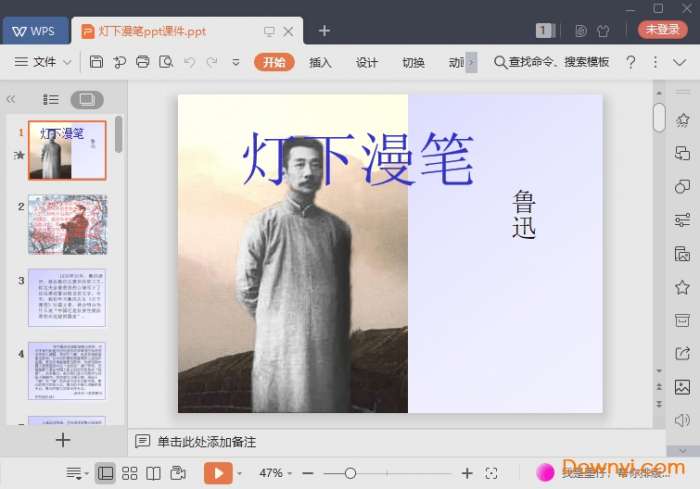Screen dimensions: 700x489
Task: Click the save icon in quick toolbar
Action: (96, 62)
